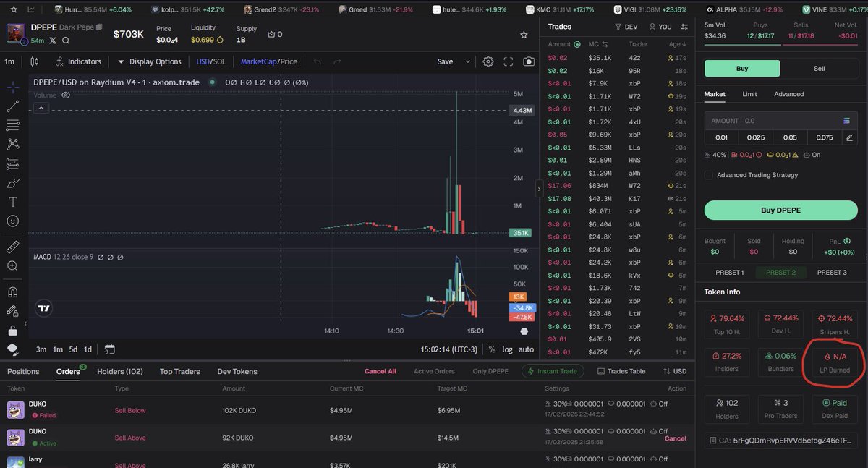This screenshot has height=468, width=868.
Task: Favorite DPEPE with the star icon
Action: click(524, 34)
